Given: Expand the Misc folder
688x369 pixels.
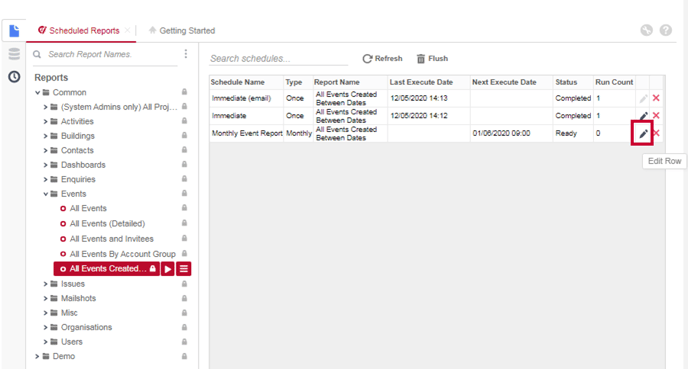Looking at the screenshot, I should pyautogui.click(x=45, y=313).
